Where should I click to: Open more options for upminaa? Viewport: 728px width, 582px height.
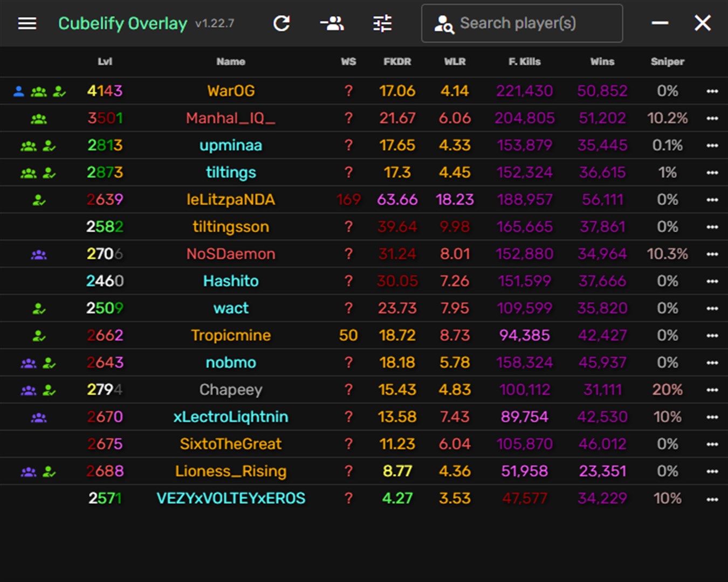point(712,145)
